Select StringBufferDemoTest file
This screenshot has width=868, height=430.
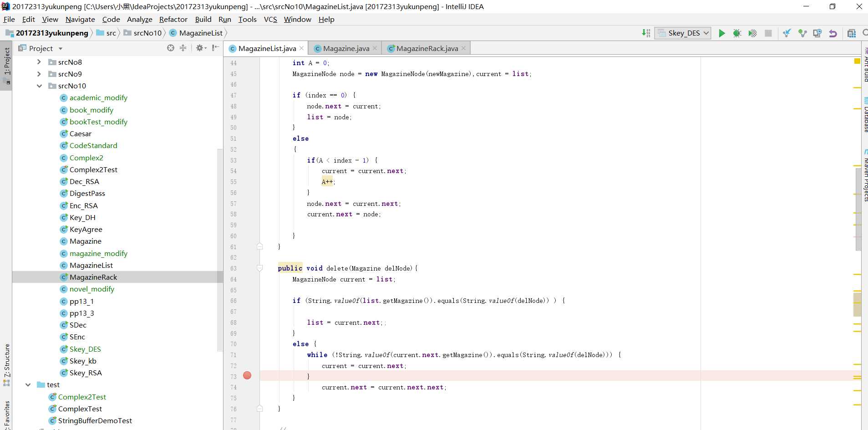pyautogui.click(x=95, y=420)
